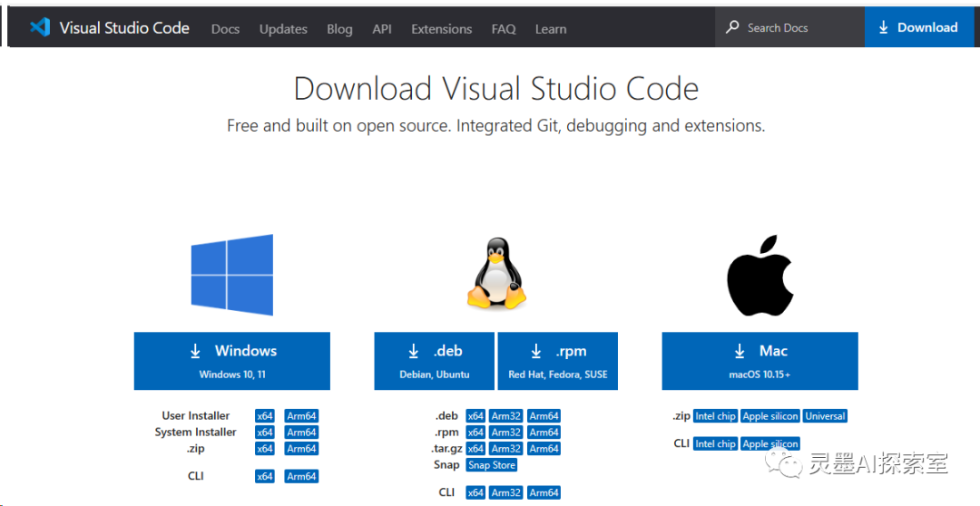The height and width of the screenshot is (506, 980).
Task: Click the 'Snap' row label
Action: (x=446, y=465)
